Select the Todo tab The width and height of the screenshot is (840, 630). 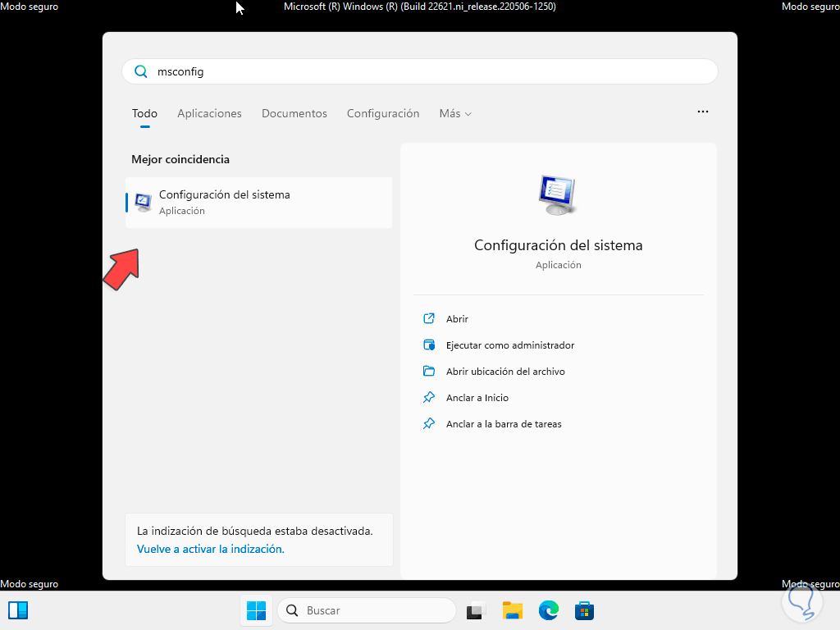pyautogui.click(x=144, y=113)
